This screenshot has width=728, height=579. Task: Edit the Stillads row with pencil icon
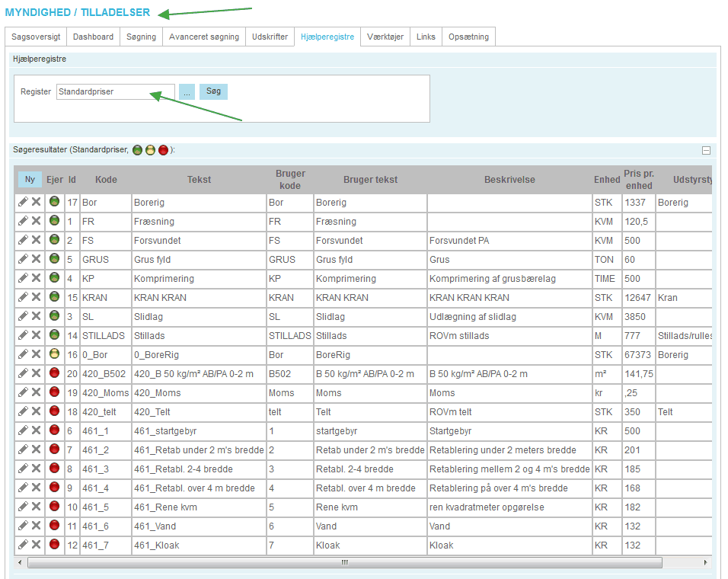tap(24, 335)
